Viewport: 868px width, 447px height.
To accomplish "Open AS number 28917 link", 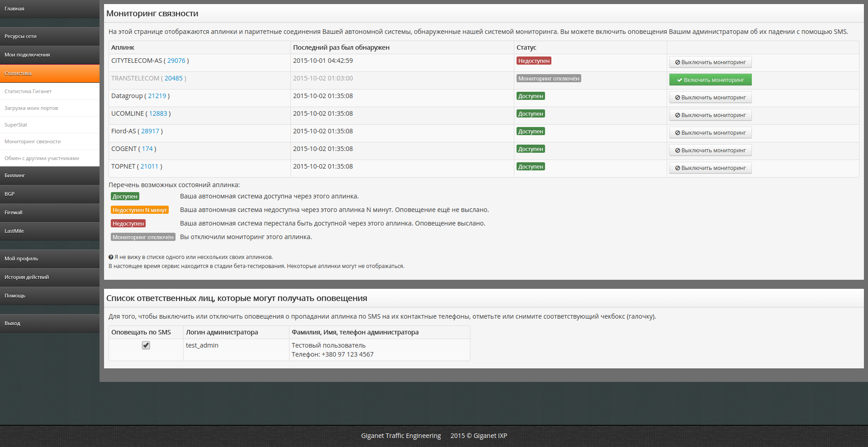I will coord(150,131).
